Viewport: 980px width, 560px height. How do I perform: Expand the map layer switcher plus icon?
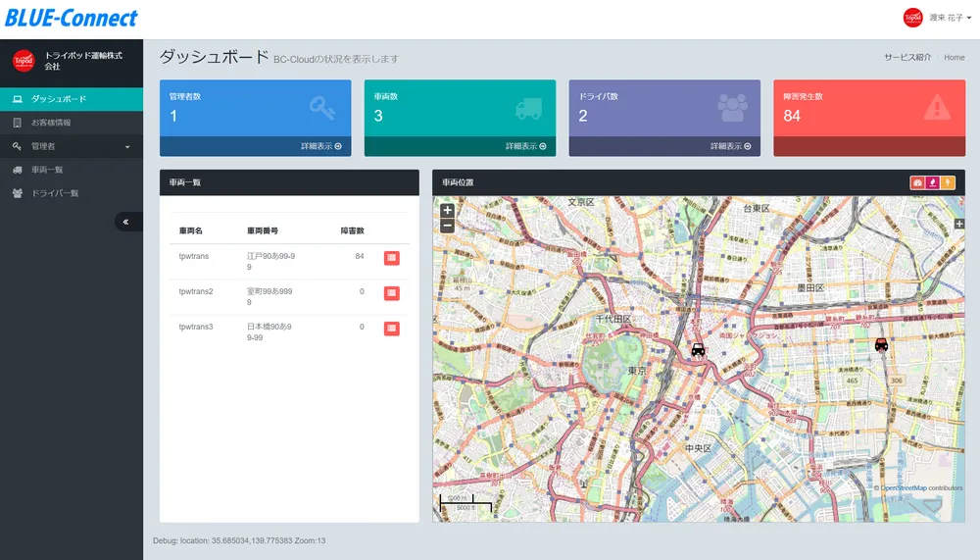coord(958,224)
